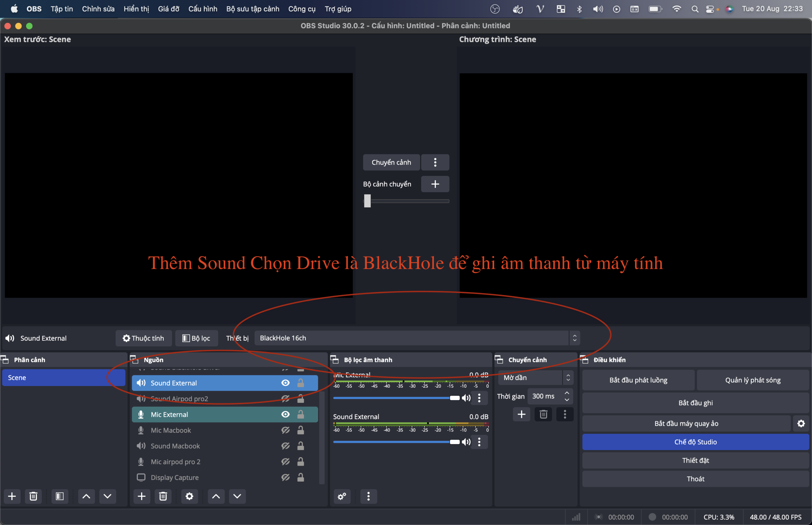Show Mic airpod pro 2 source eye icon
This screenshot has width=812, height=525.
coord(286,462)
